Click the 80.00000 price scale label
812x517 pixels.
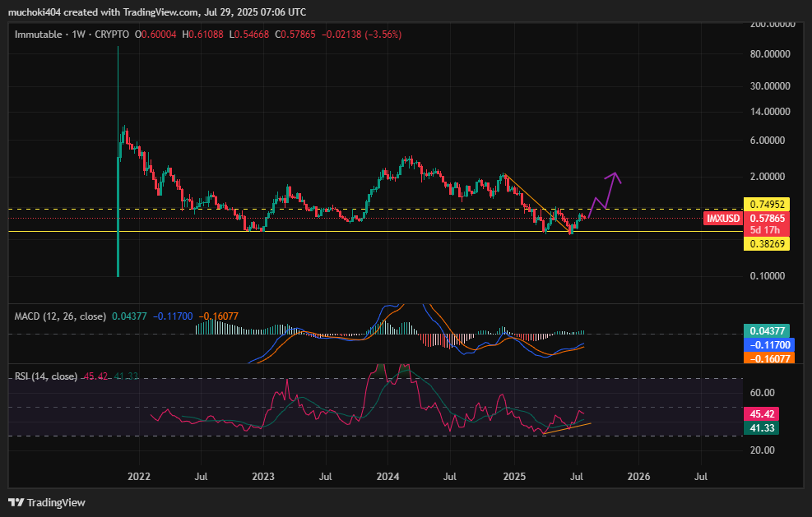[x=770, y=54]
